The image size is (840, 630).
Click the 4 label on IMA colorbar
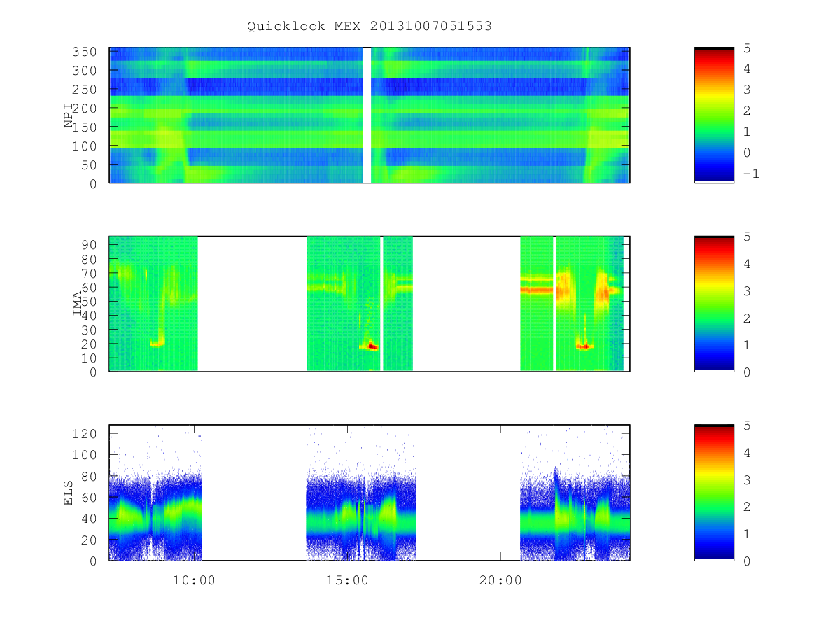[x=746, y=264]
